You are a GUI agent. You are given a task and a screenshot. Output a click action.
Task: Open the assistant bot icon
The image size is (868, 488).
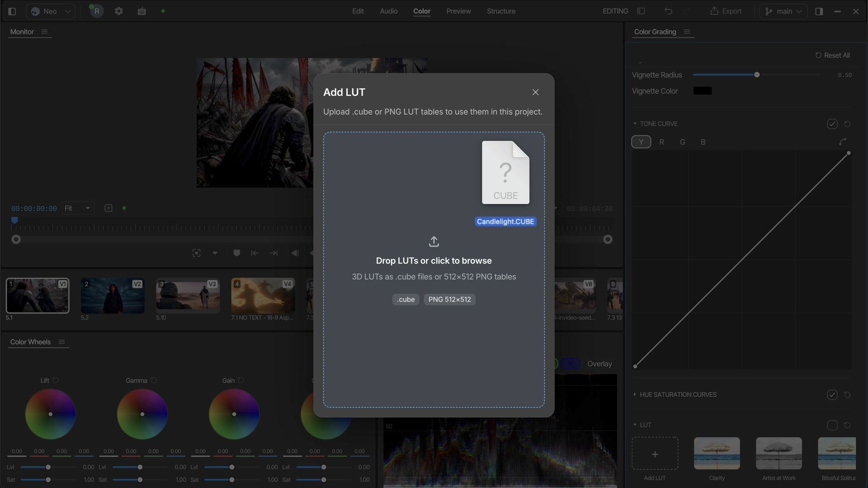tap(142, 11)
